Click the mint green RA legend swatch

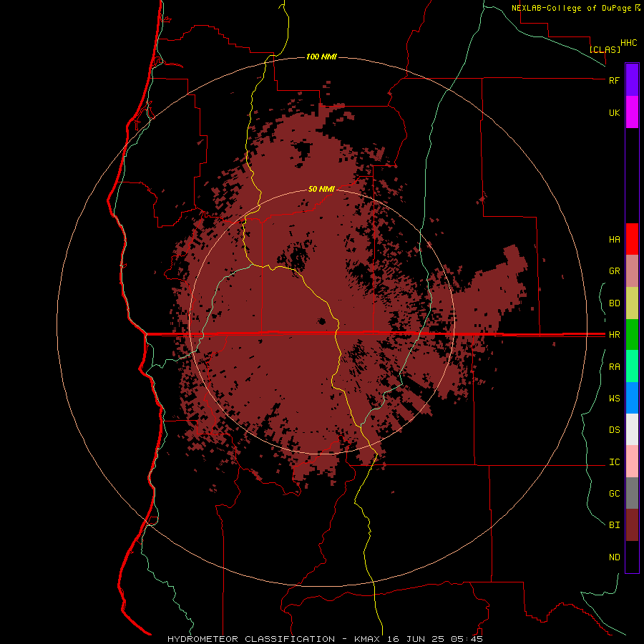[632, 366]
